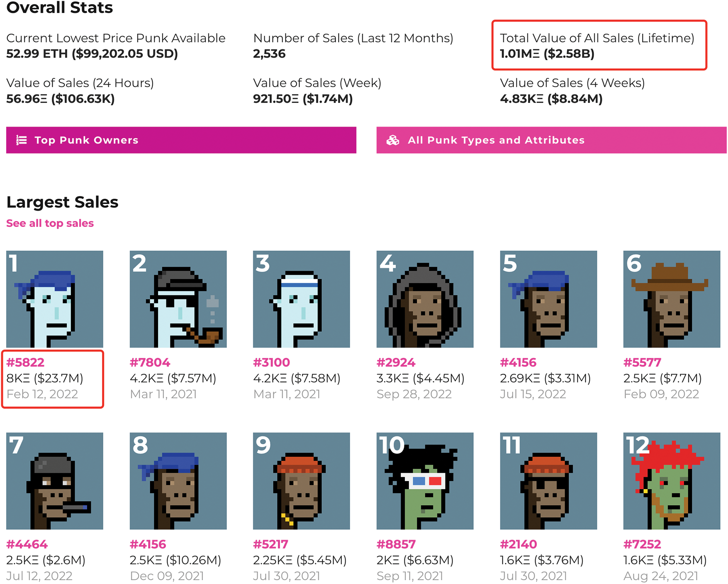This screenshot has height=584, width=728.
Task: Select the alien punk with blue bandana thumbnail
Action: pos(55,299)
